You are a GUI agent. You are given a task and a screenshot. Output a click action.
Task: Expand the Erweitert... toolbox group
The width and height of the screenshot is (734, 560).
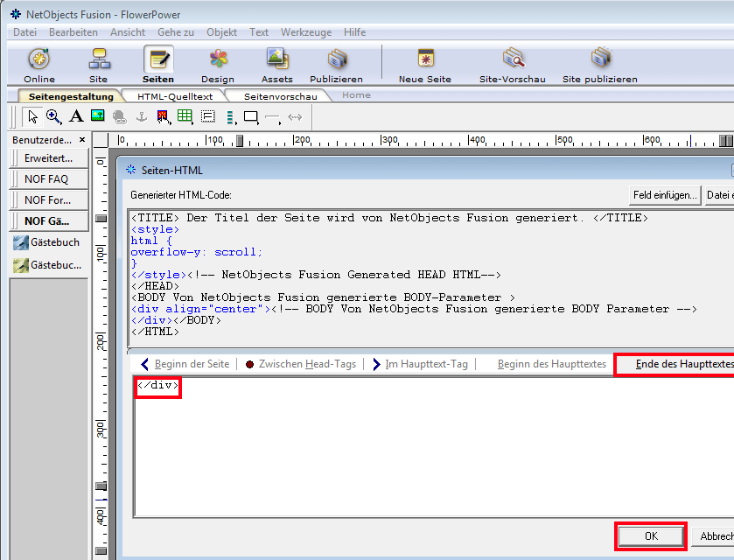[x=49, y=158]
